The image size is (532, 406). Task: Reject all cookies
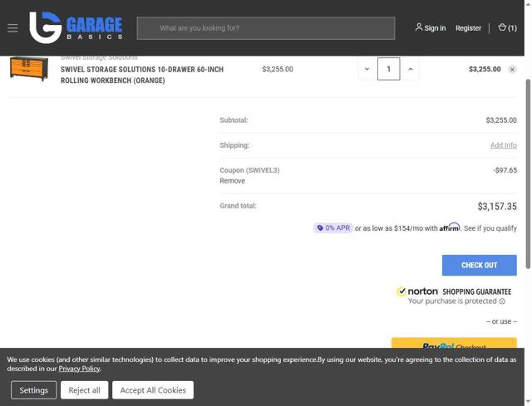coord(85,390)
